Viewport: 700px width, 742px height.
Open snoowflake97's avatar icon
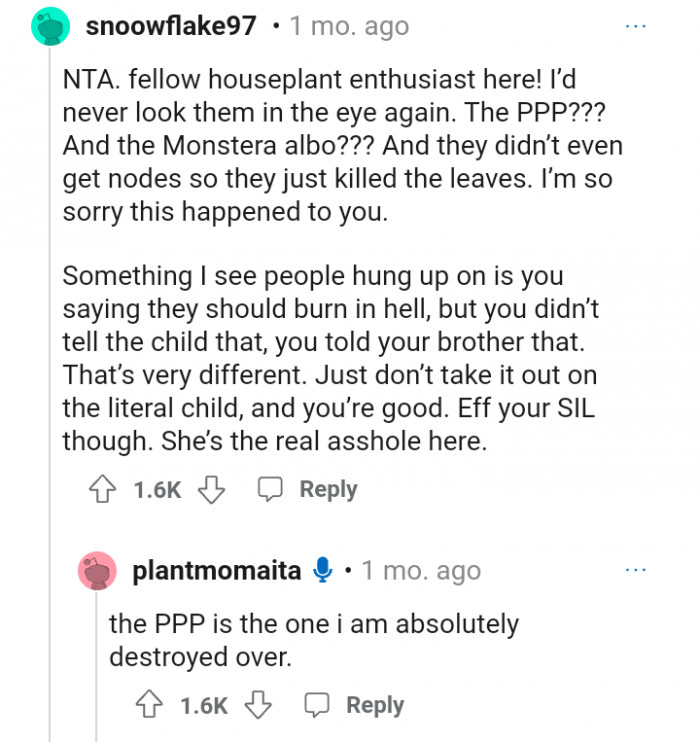pyautogui.click(x=50, y=26)
